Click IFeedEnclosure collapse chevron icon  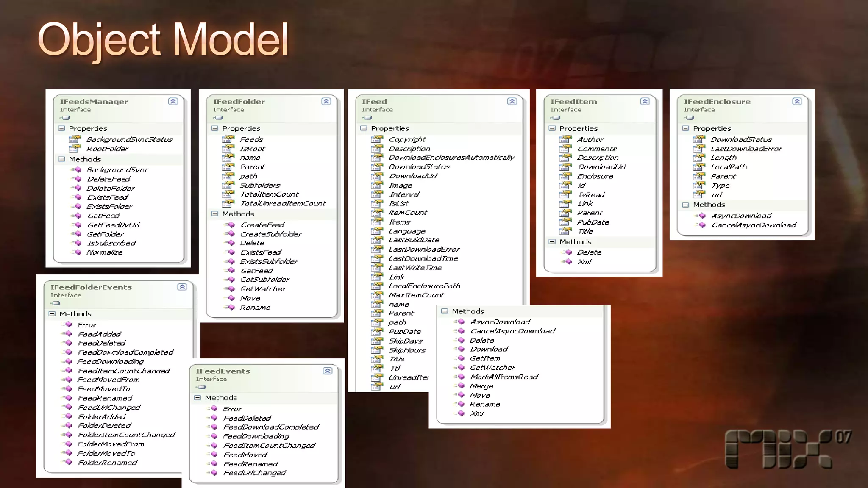click(797, 101)
